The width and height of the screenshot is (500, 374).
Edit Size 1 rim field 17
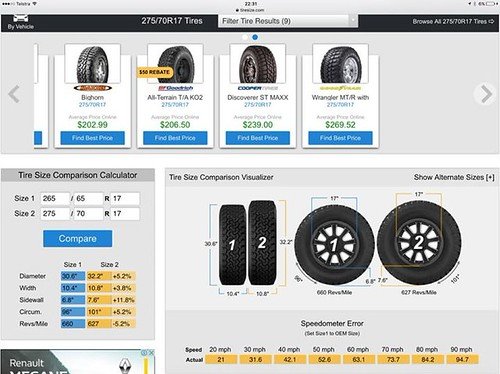click(125, 199)
